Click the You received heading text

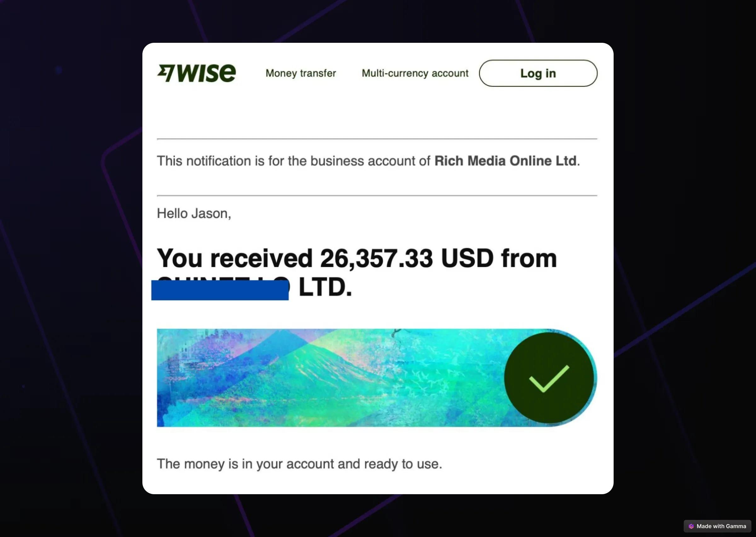tap(235, 258)
